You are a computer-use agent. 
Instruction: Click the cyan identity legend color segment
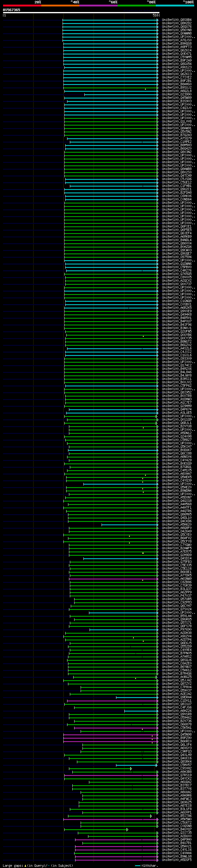tap(175, 6)
